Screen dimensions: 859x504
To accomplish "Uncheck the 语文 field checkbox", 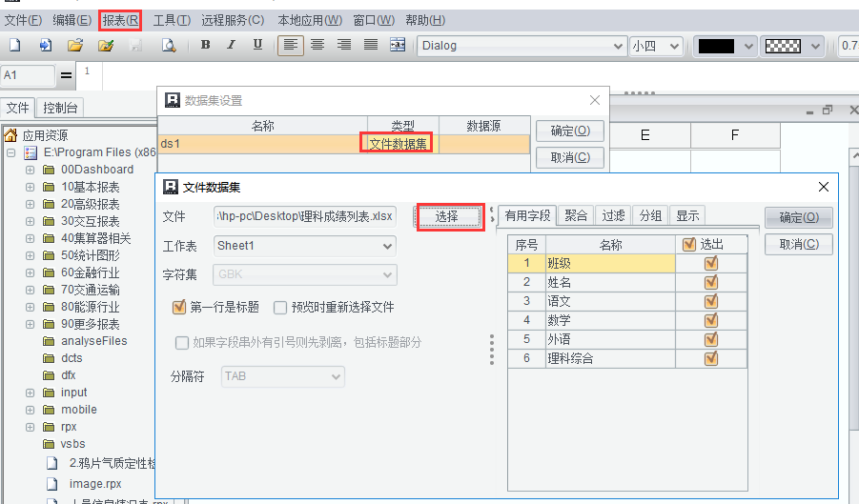I will (x=711, y=301).
